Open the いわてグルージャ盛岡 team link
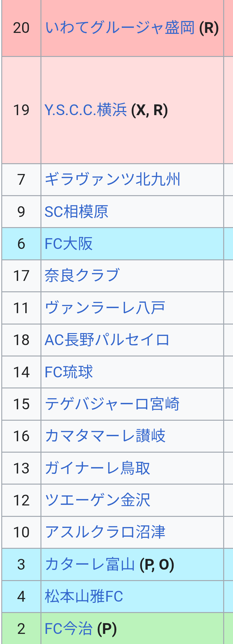This screenshot has width=233, height=644. pyautogui.click(x=120, y=28)
